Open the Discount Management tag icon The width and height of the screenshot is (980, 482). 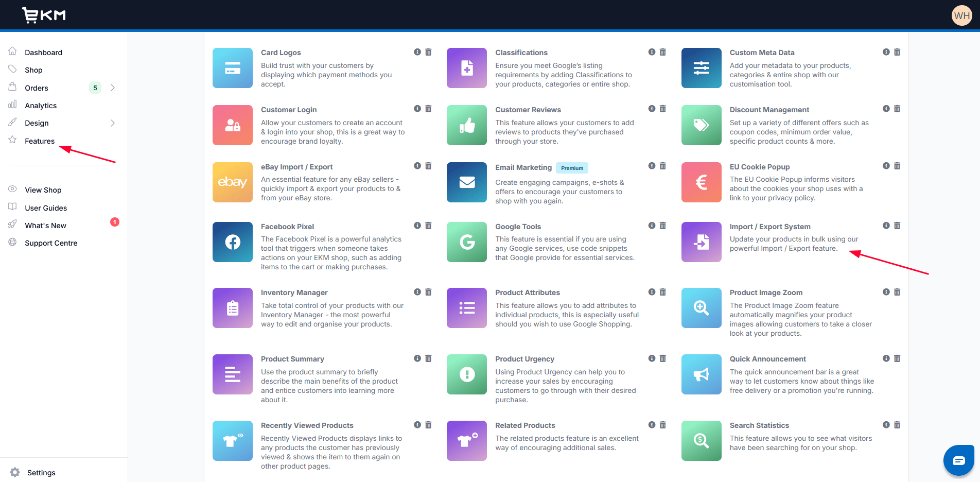(702, 125)
